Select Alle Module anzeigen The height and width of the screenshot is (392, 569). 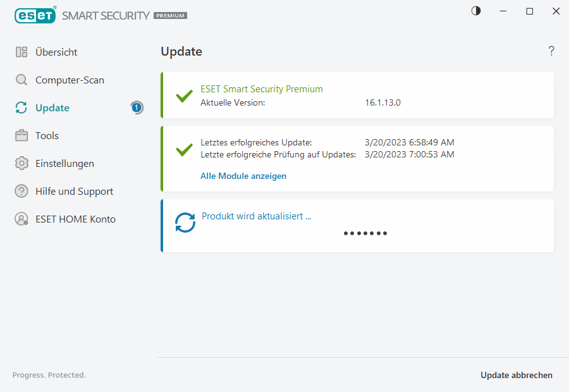tap(243, 176)
